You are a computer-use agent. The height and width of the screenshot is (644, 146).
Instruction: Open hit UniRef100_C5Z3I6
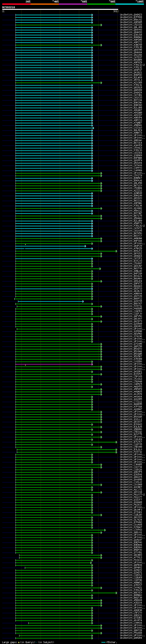131,25
